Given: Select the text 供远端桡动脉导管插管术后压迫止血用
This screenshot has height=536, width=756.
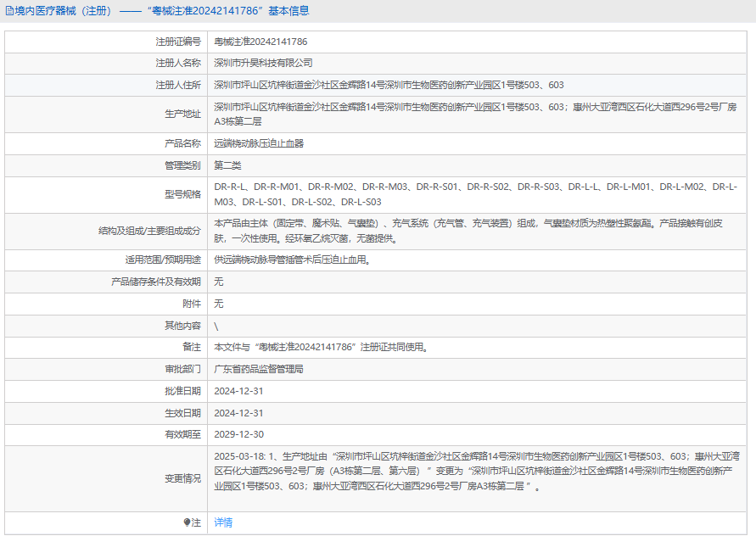Looking at the screenshot, I should (x=293, y=260).
